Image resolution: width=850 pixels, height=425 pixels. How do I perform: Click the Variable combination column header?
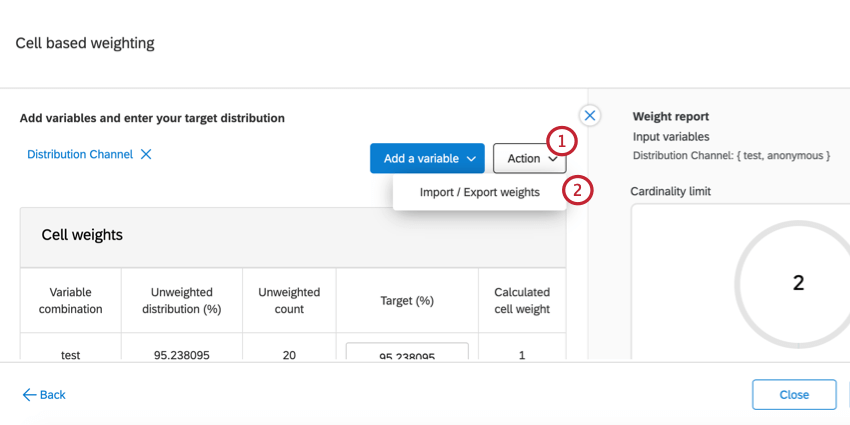[71, 300]
